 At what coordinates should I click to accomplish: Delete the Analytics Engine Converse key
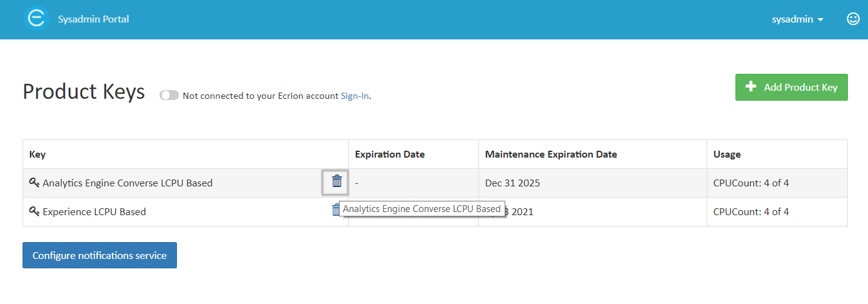(337, 181)
